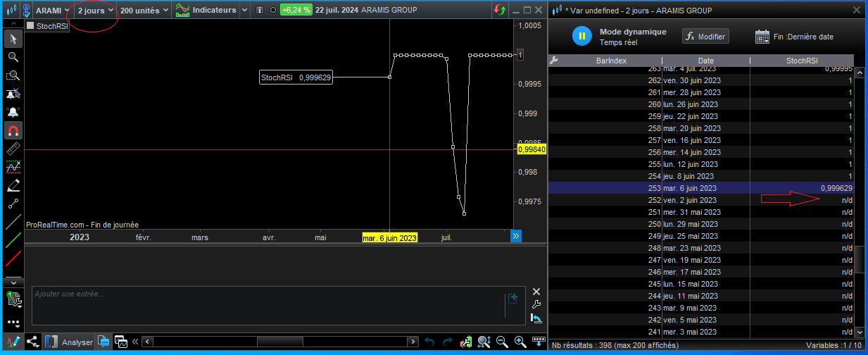The image size is (868, 355).
Task: Open the 2 jours timeframe dropdown
Action: (95, 11)
